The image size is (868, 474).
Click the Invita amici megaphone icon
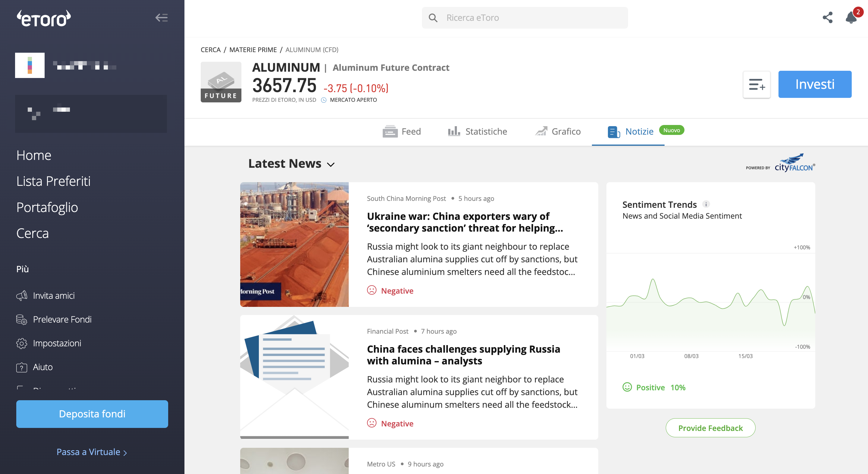(22, 296)
